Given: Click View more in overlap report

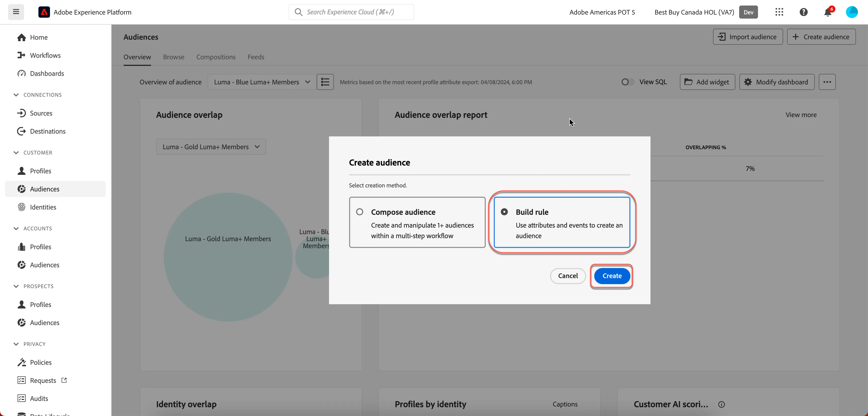Looking at the screenshot, I should click(x=801, y=115).
